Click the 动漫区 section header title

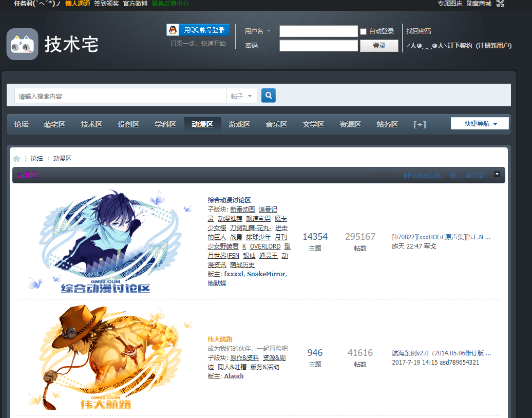point(28,175)
